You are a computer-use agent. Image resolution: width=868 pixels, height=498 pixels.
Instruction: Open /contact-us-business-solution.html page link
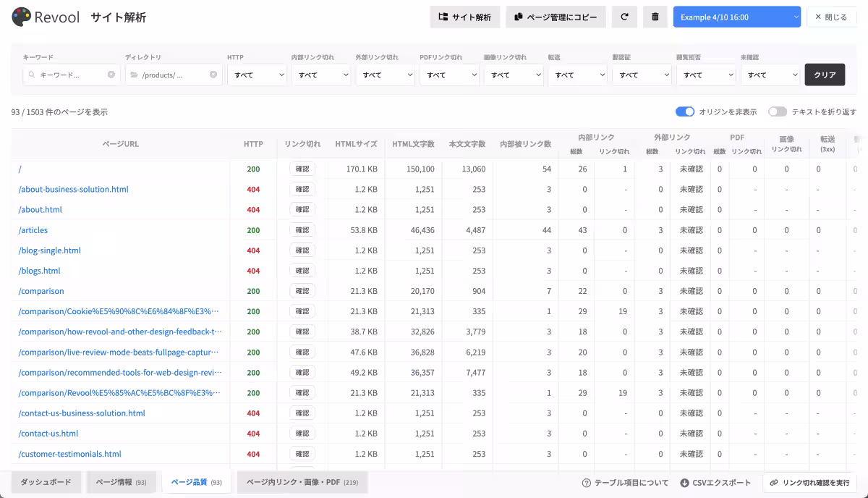82,413
